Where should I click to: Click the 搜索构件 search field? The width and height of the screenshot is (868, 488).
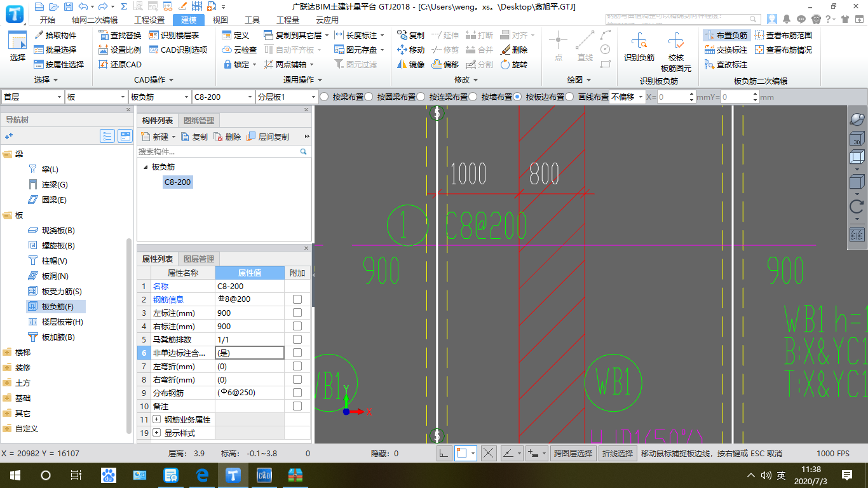218,152
